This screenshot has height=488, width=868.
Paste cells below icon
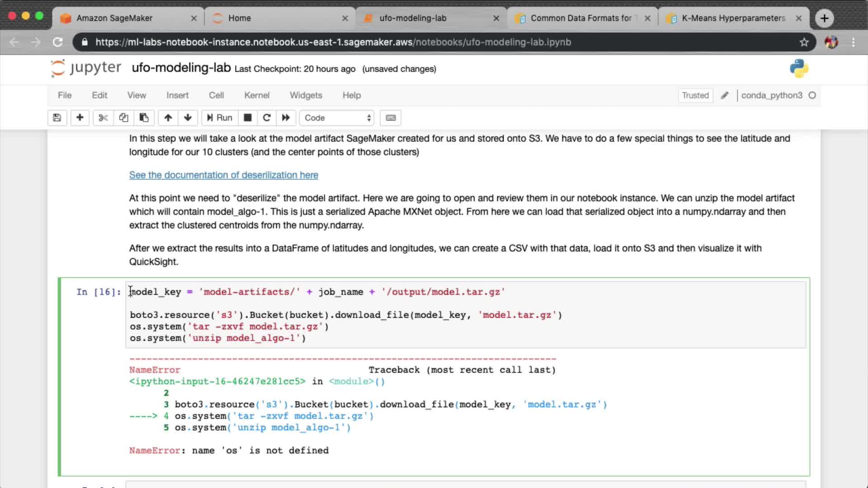click(144, 118)
